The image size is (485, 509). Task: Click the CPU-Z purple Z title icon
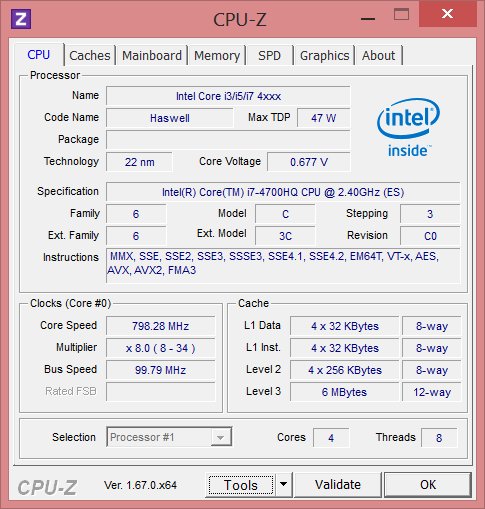click(x=21, y=19)
